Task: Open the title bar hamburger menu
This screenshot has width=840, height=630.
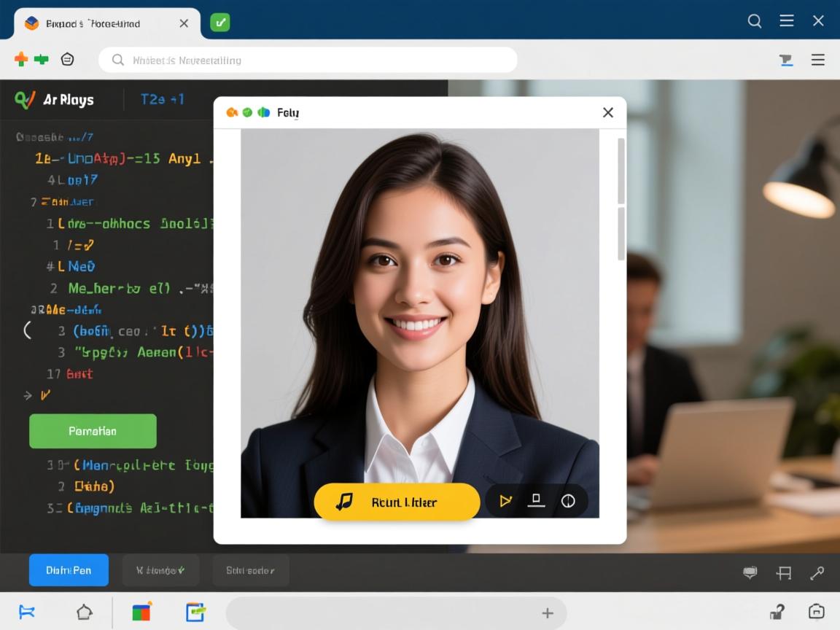Action: pos(787,21)
